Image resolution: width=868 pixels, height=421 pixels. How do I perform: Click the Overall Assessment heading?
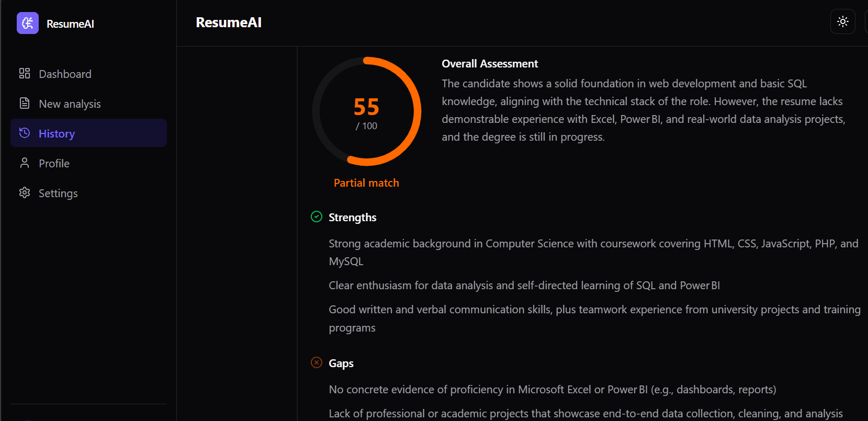coord(490,64)
